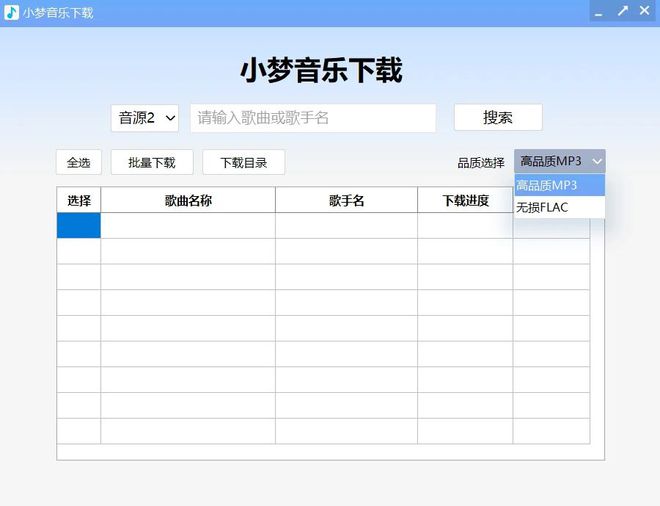Click the music note app icon in title bar
This screenshot has height=506, width=660.
(12, 12)
